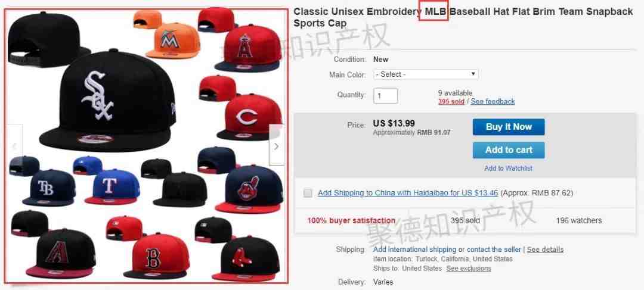This screenshot has width=644, height=290.
Task: Check the Haidaibao shipping to China checkbox
Action: point(308,193)
